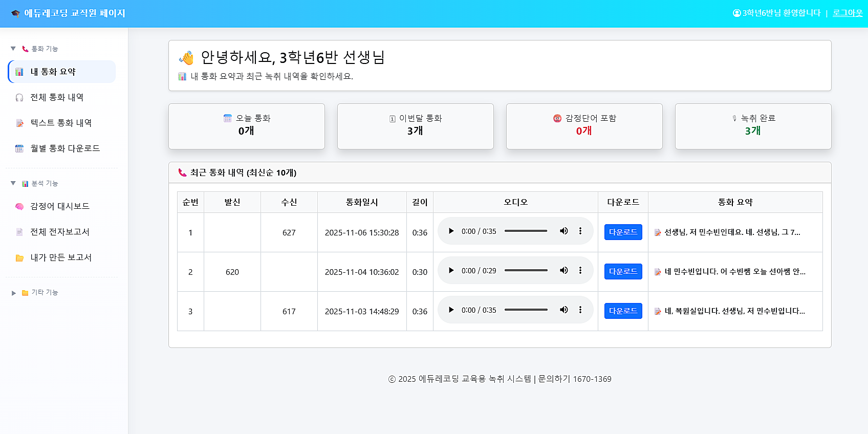Open 감정어 대시보드 menu item
868x434 pixels.
click(x=62, y=206)
